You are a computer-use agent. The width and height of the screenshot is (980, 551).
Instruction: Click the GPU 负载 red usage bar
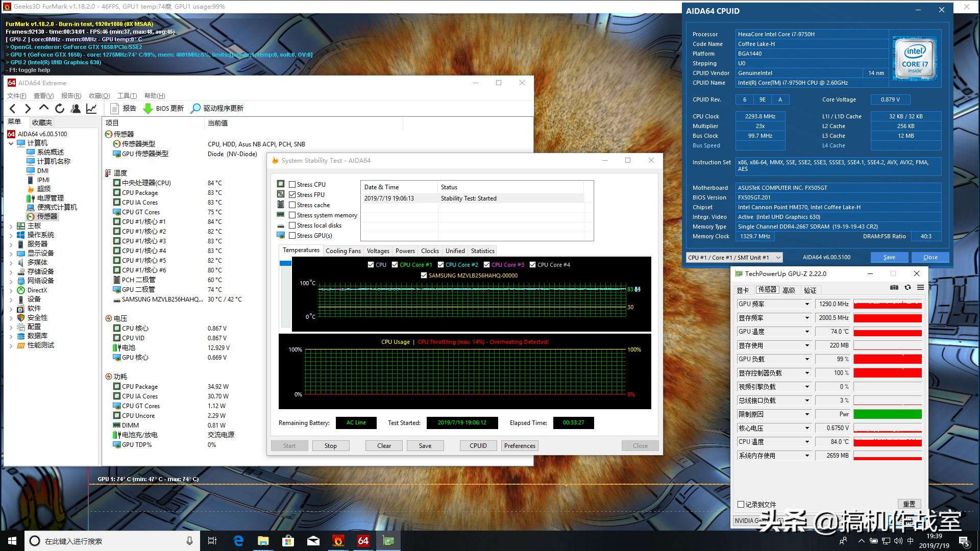click(x=888, y=359)
